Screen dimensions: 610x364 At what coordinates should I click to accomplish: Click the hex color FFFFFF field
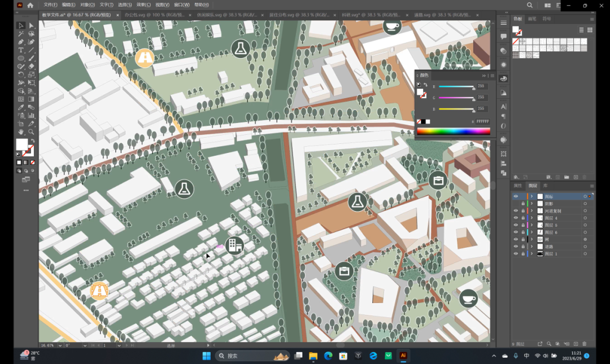(x=482, y=121)
